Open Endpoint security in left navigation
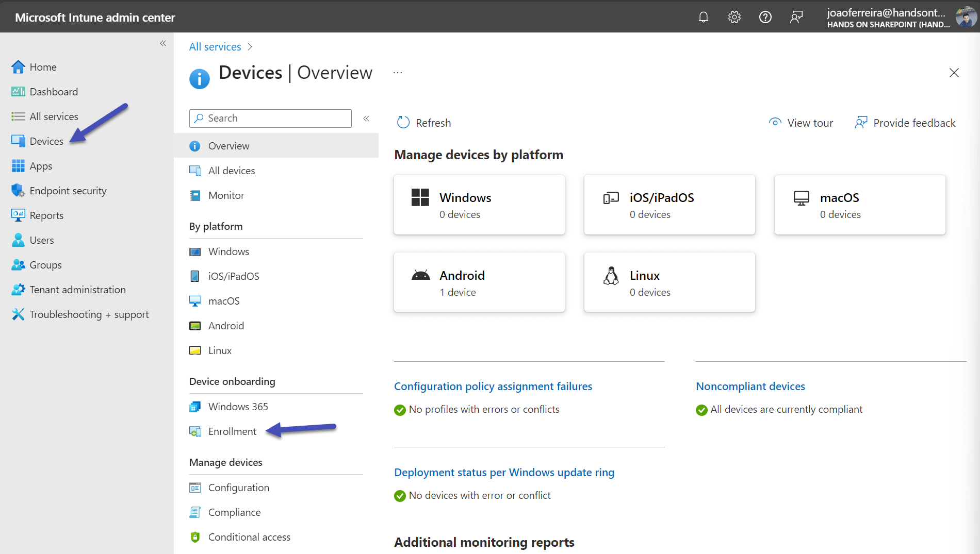Screen dimensions: 980x554 coord(68,191)
